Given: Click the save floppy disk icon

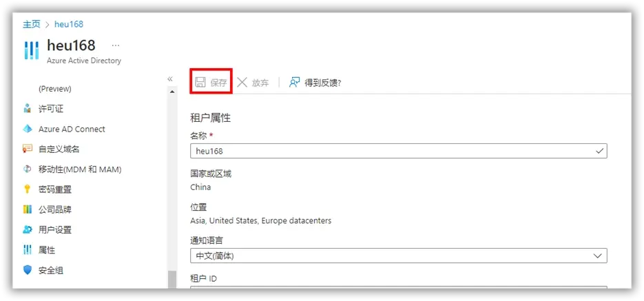Looking at the screenshot, I should 200,82.
